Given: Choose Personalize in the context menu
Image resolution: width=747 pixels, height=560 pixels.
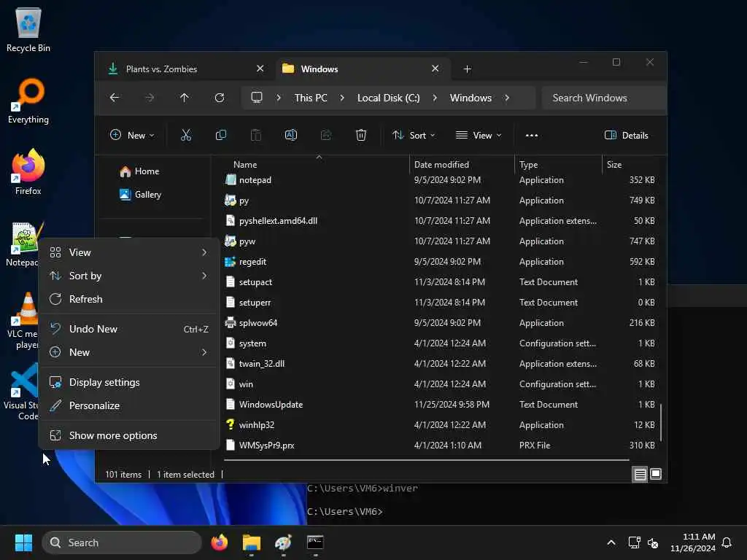Looking at the screenshot, I should pos(128,405).
